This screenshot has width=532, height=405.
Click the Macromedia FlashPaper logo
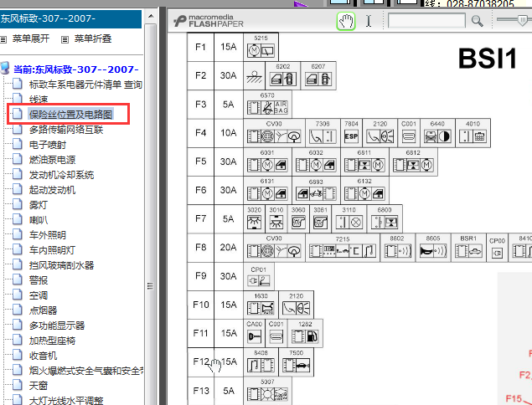tap(209, 21)
